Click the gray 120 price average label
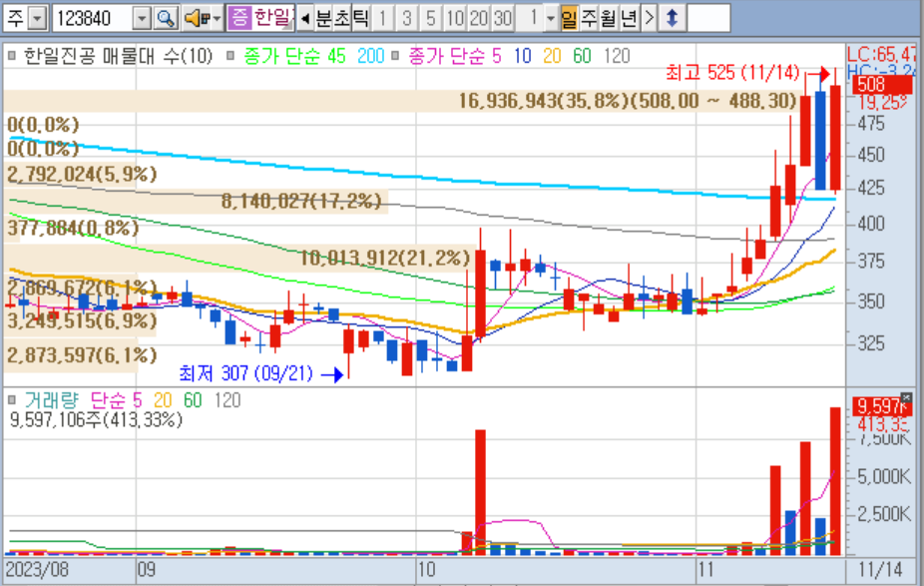The height and width of the screenshot is (586, 924). pyautogui.click(x=617, y=56)
